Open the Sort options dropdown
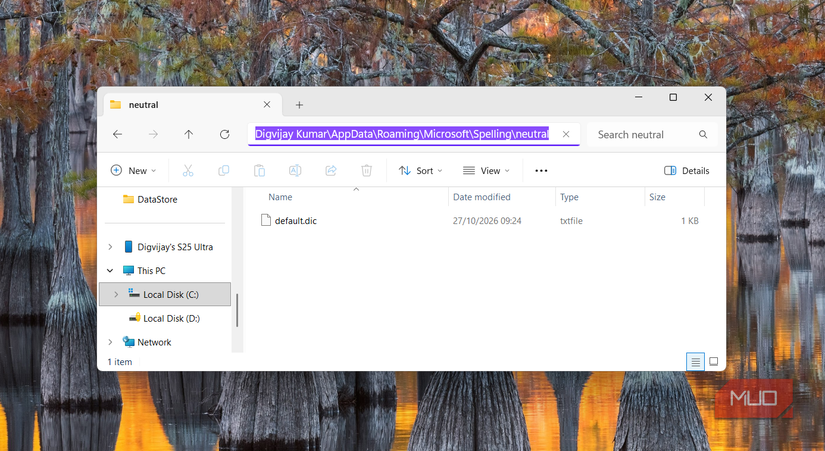This screenshot has width=825, height=451. pos(420,171)
